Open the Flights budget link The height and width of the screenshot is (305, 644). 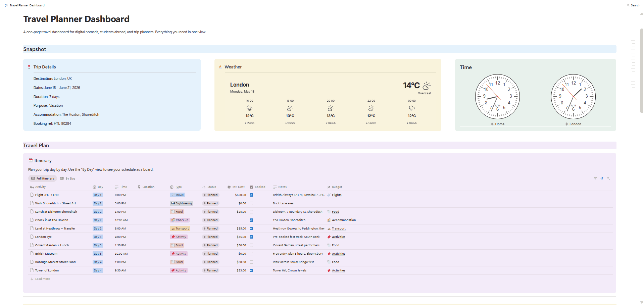point(337,195)
